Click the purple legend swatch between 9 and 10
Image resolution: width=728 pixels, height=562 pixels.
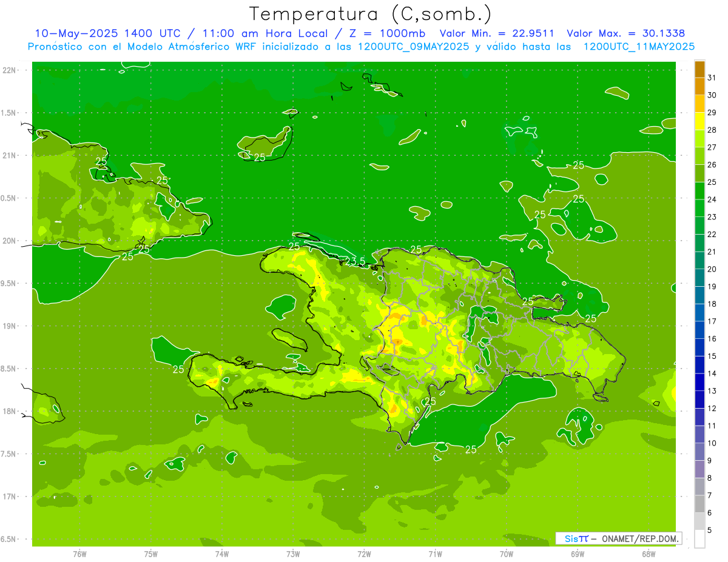(x=699, y=452)
